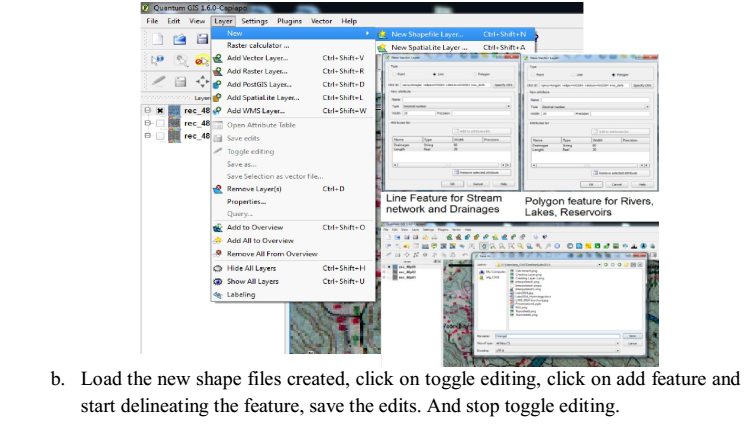Open layer Properties from the menu
The height and width of the screenshot is (433, 755).
pos(246,202)
